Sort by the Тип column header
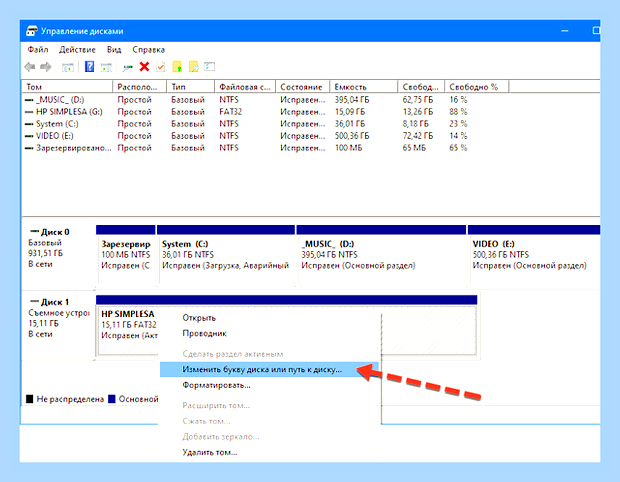The image size is (620, 482). tap(191, 87)
